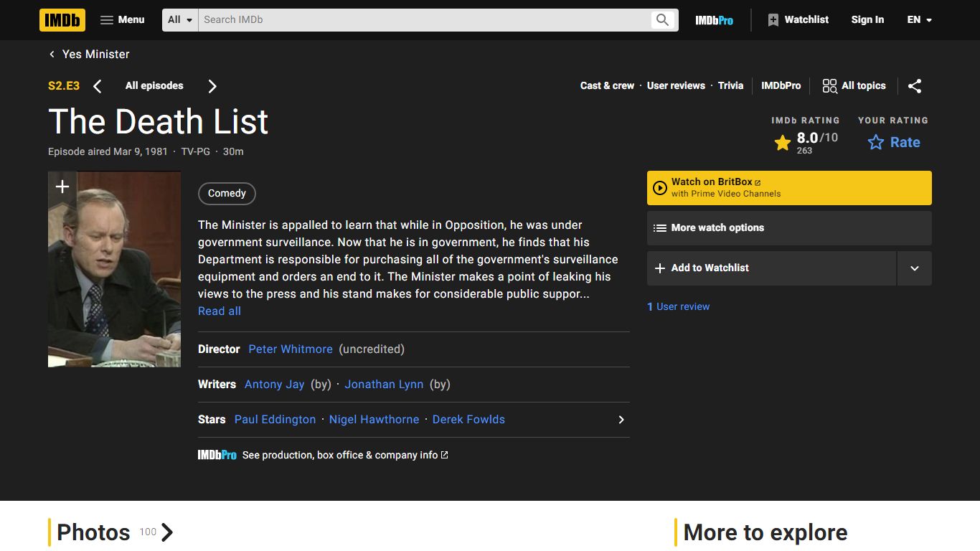Click the IMDb logo
Viewport: 980px width, 551px height.
62,20
